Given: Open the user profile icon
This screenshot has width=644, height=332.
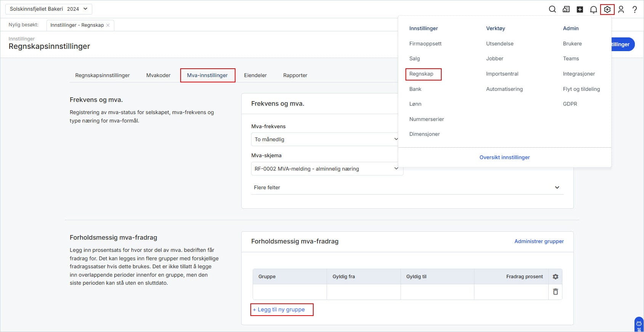Looking at the screenshot, I should [x=621, y=10].
